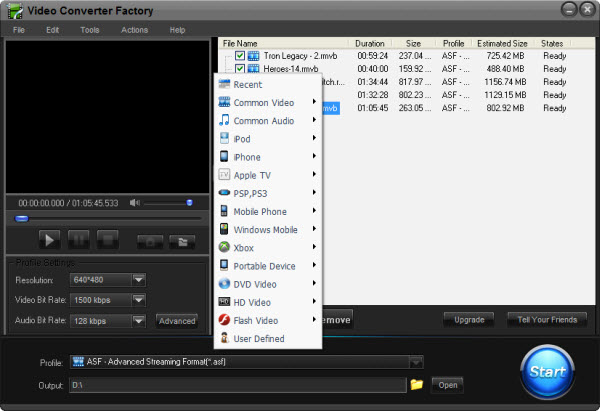Click the video seek bar handle
This screenshot has height=411, width=600.
coord(21,219)
